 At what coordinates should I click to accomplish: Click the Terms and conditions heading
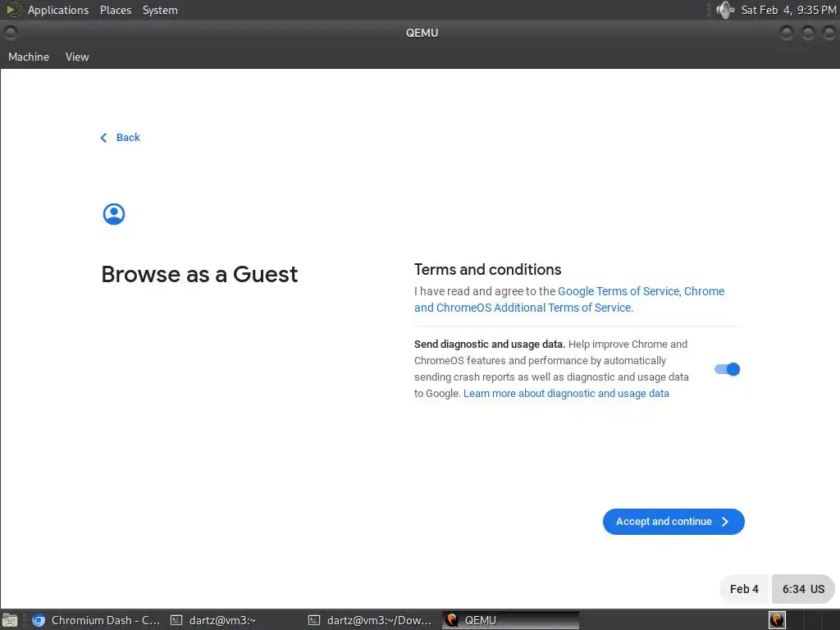(x=487, y=269)
